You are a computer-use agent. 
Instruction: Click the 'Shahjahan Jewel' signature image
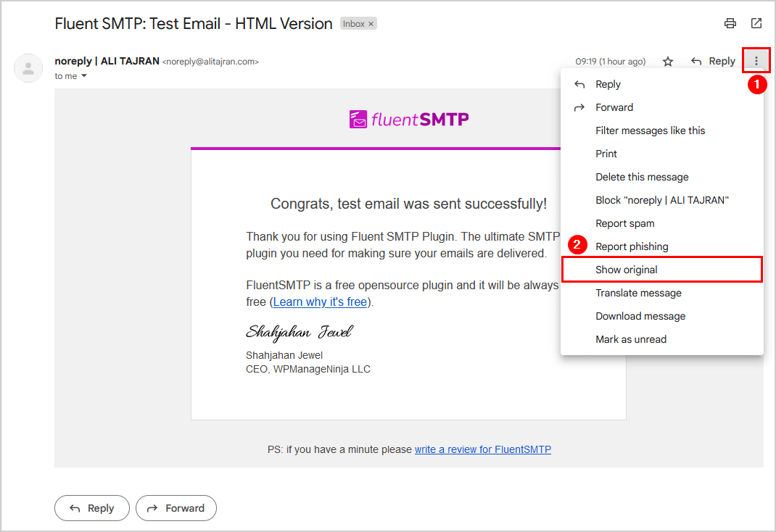300,332
